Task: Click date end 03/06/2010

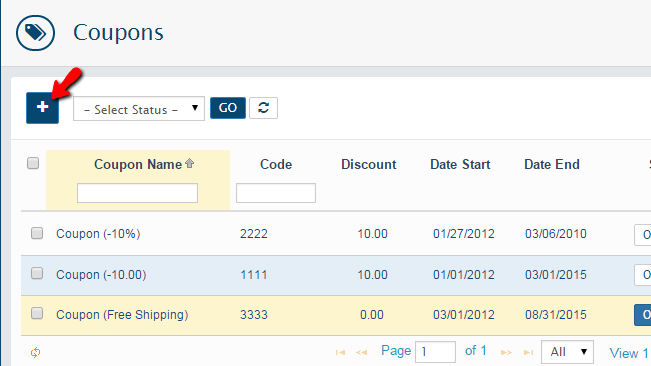Action: (556, 234)
